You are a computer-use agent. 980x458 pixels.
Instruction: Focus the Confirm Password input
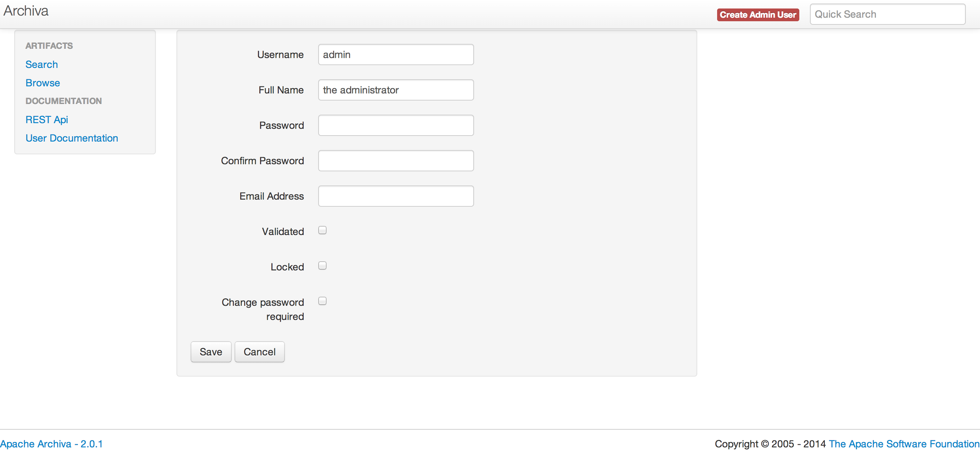396,161
